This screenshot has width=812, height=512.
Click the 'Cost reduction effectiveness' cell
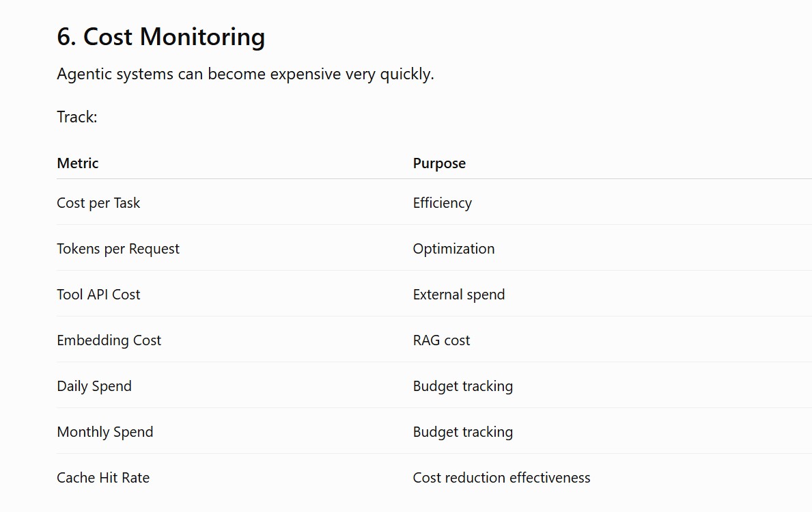coord(501,478)
